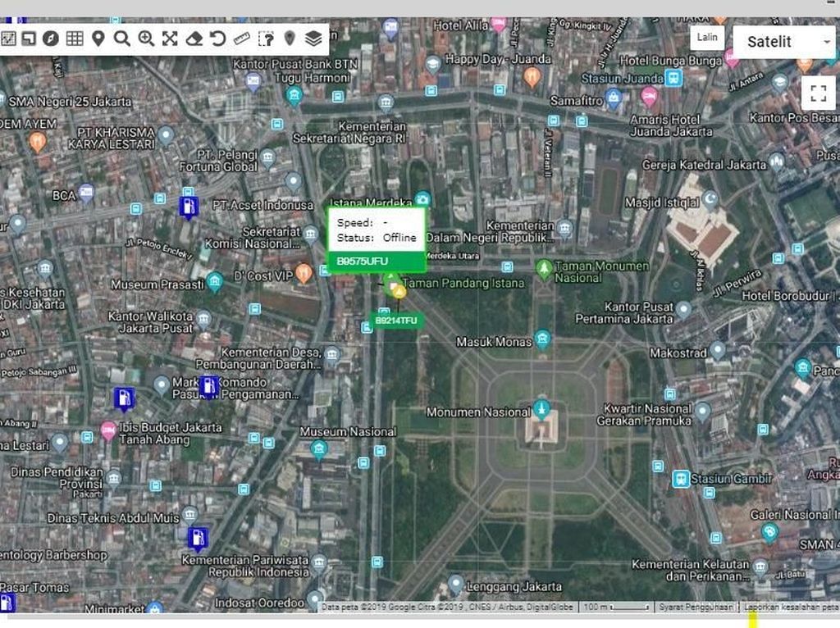Select the eraser tool
Screen dimensions: 840x628
tap(194, 39)
